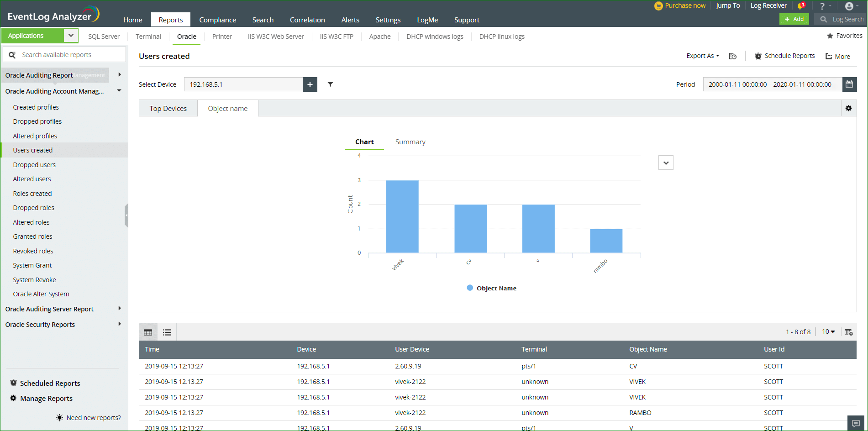Click the EventLog Analyzer logo
868x431 pixels.
[x=53, y=15]
